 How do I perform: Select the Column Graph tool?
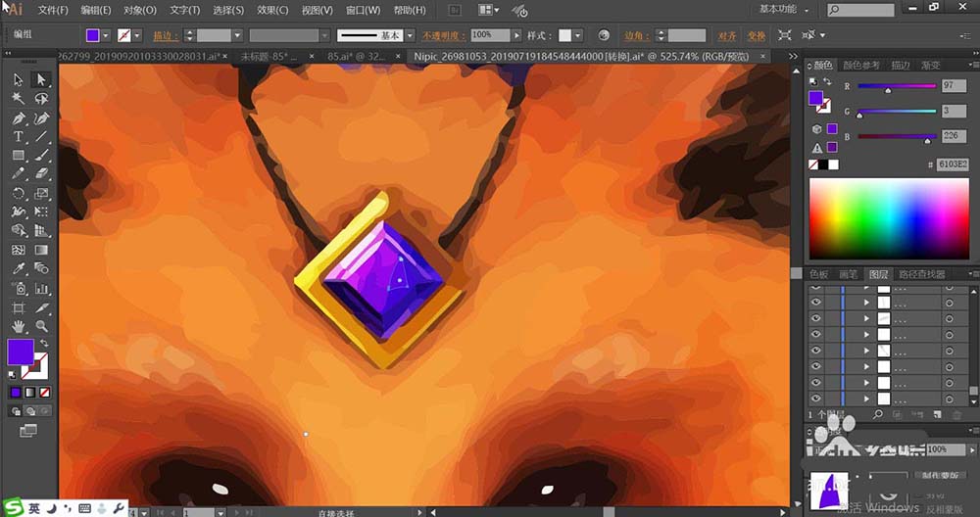coord(41,289)
